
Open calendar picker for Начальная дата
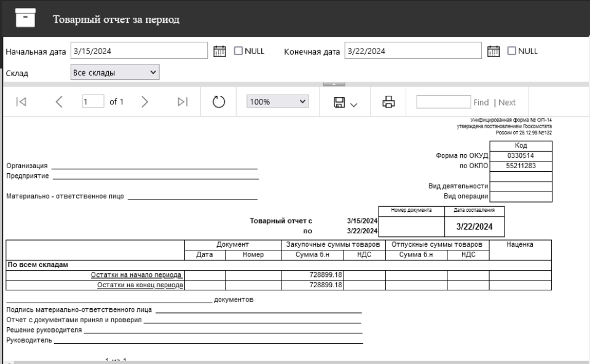(218, 51)
